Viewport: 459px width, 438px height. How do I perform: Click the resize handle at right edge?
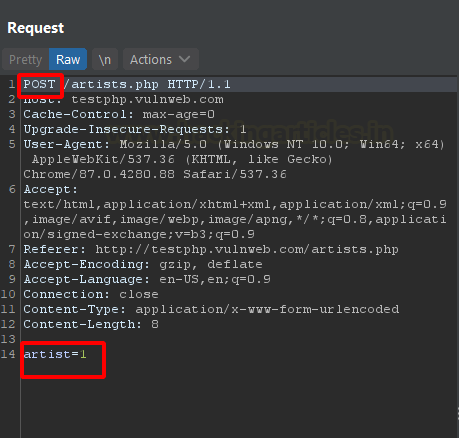[458, 414]
